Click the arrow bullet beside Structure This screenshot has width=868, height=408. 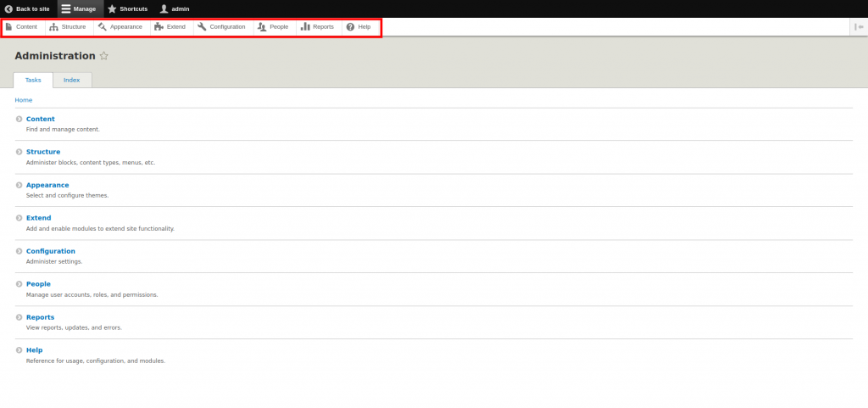[x=19, y=152]
